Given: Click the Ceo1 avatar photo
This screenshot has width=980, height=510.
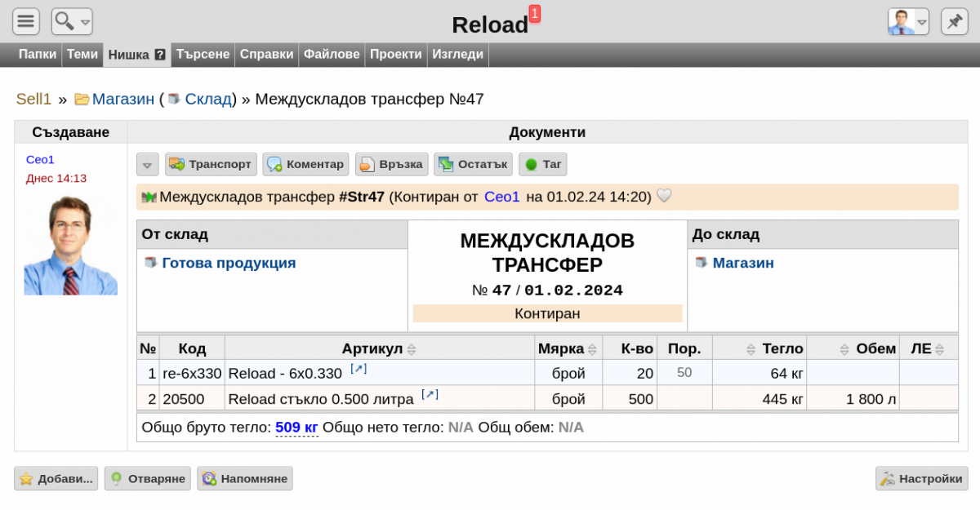Looking at the screenshot, I should point(70,245).
